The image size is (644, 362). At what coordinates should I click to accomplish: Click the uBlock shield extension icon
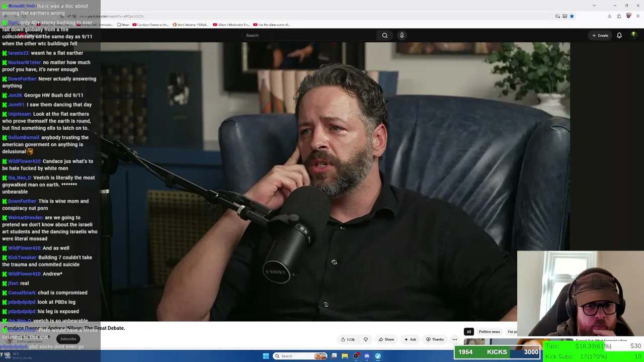click(x=628, y=16)
